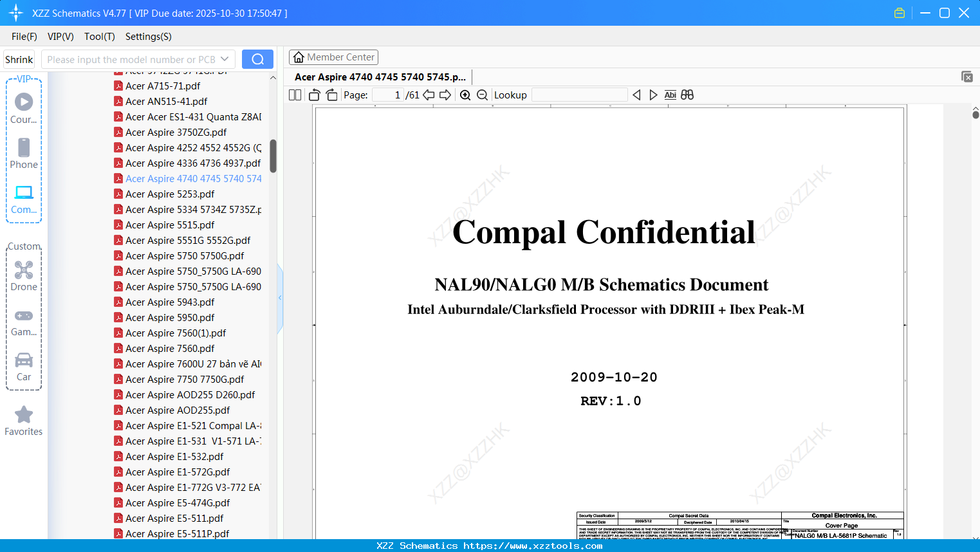Image resolution: width=980 pixels, height=552 pixels.
Task: Collapse the file list panel handle
Action: (x=280, y=298)
